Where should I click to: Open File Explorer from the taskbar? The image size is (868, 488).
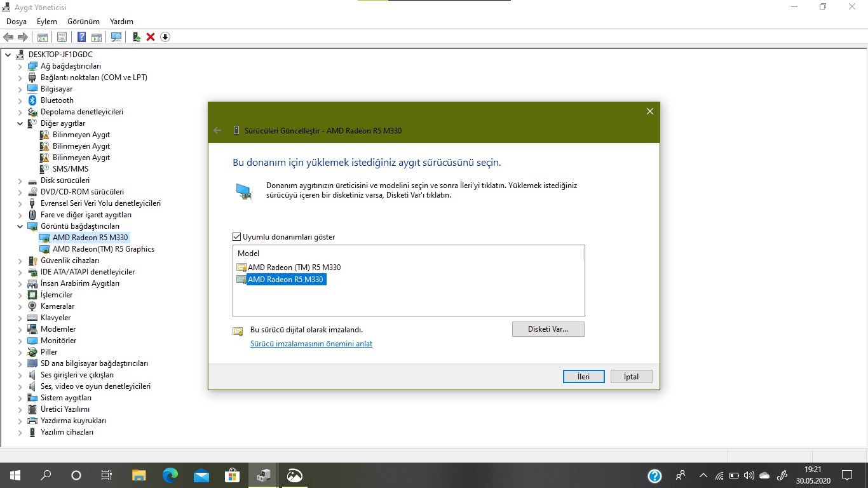click(x=139, y=475)
